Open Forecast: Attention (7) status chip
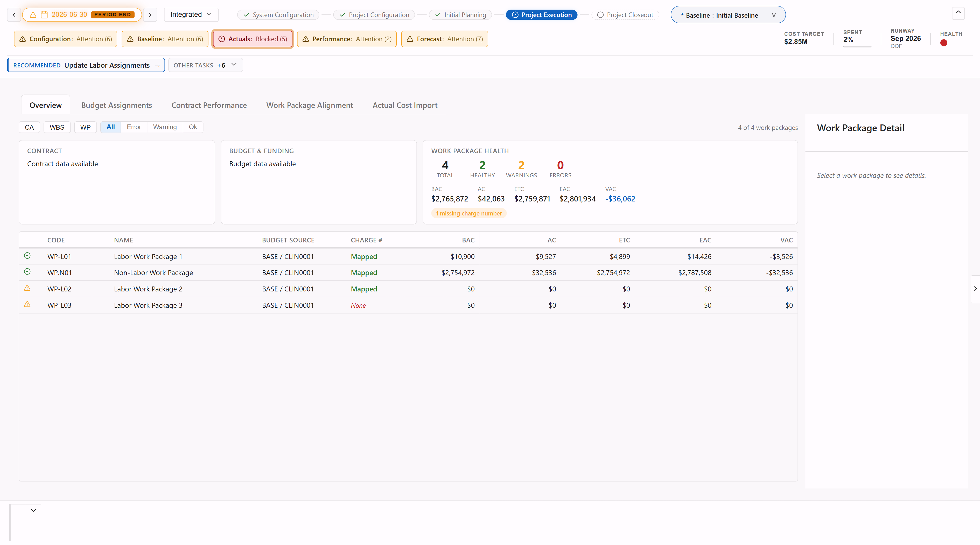 point(445,39)
